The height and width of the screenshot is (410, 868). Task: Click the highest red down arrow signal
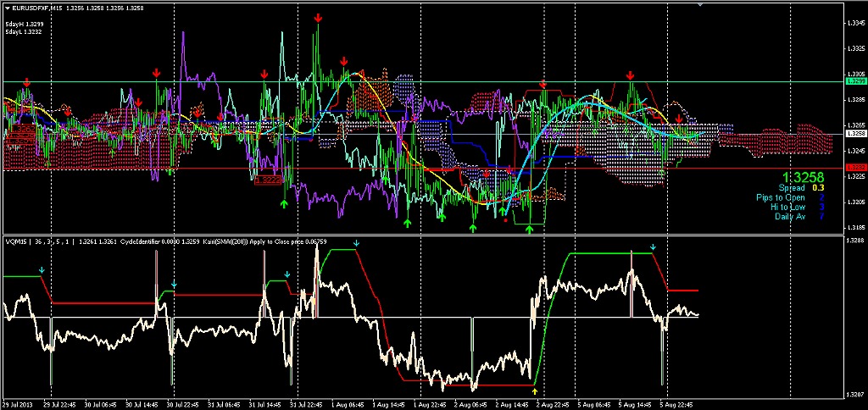(317, 17)
